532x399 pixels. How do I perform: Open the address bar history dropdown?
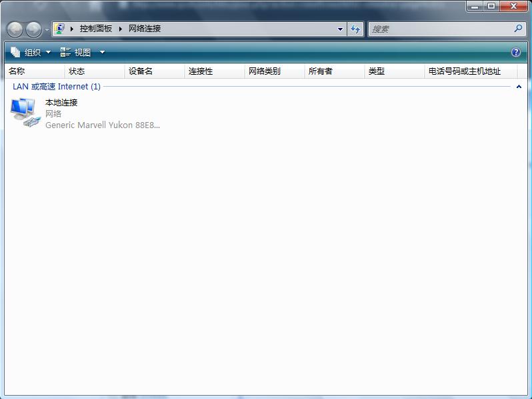(x=340, y=29)
